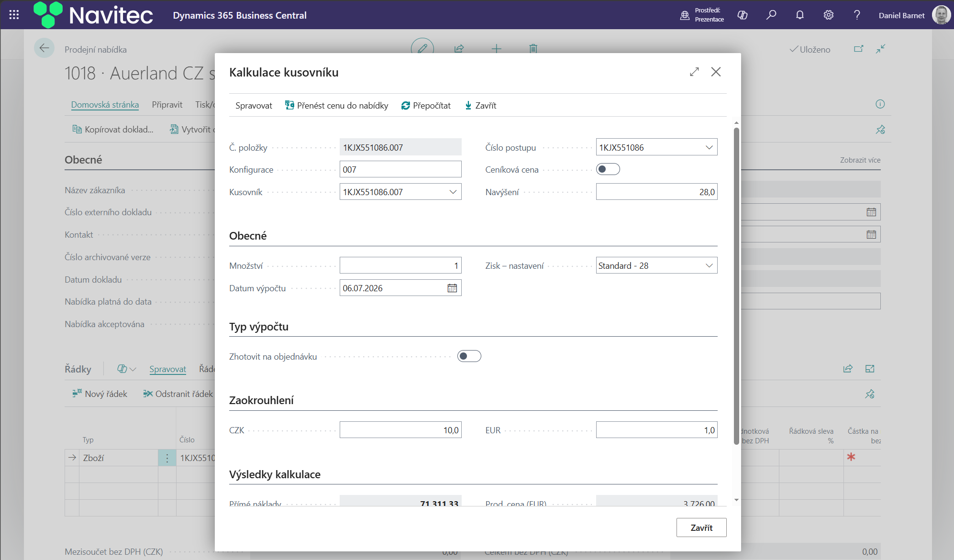Toggle Zhotovit na objednávku switch
This screenshot has width=954, height=560.
[469, 356]
